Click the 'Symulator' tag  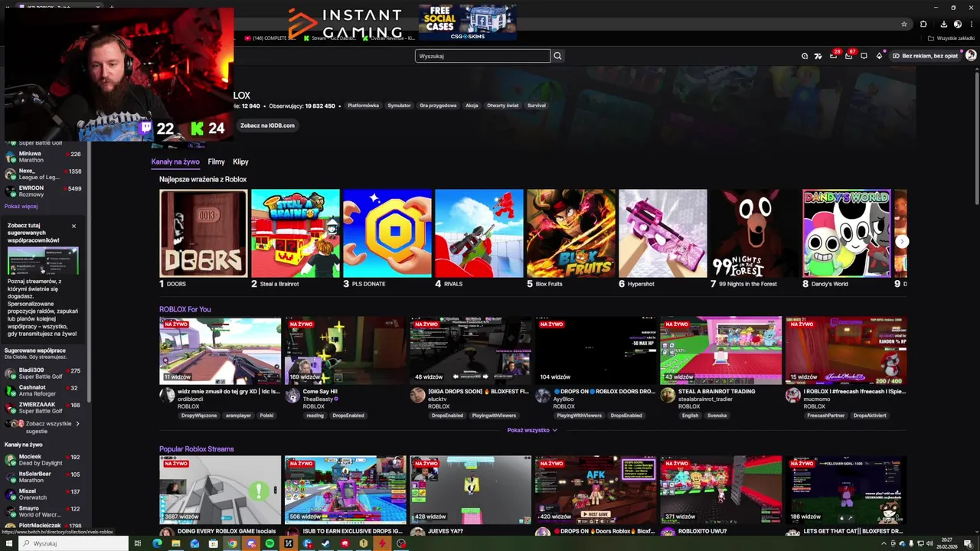399,106
